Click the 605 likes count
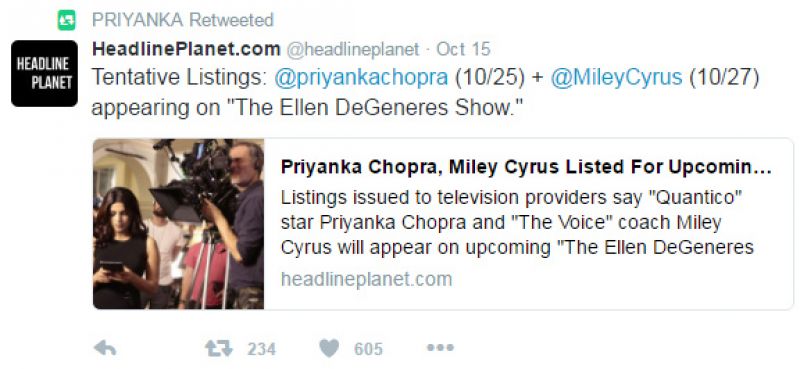This screenshot has height=369, width=800. (368, 349)
